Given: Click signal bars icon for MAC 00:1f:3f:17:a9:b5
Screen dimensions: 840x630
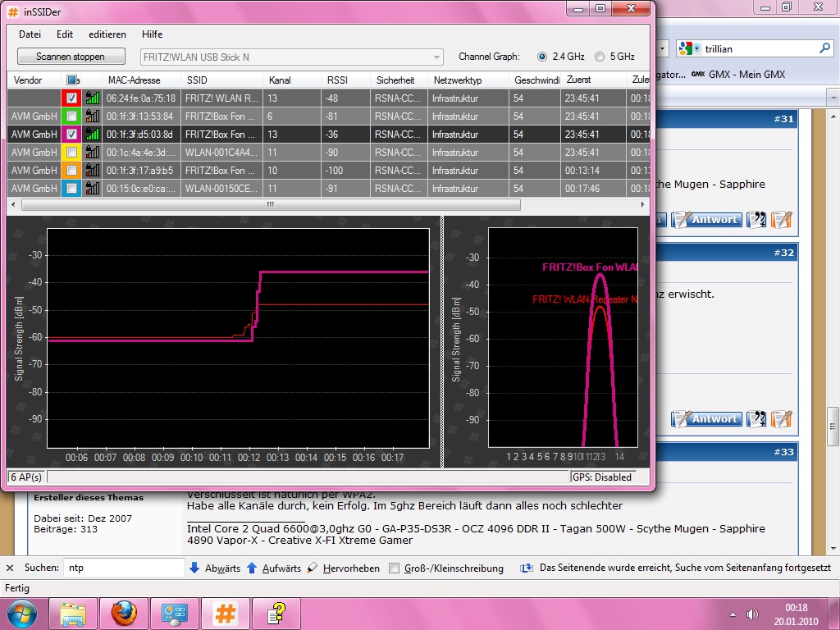Looking at the screenshot, I should pos(92,171).
